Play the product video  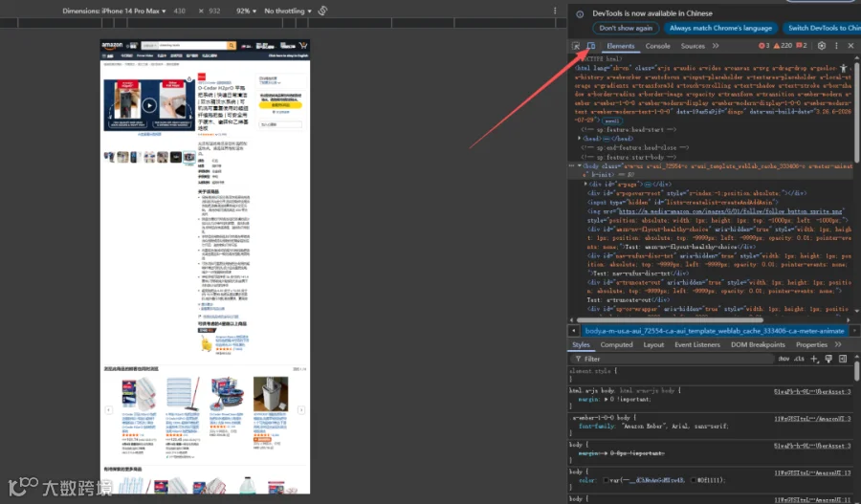click(x=149, y=105)
